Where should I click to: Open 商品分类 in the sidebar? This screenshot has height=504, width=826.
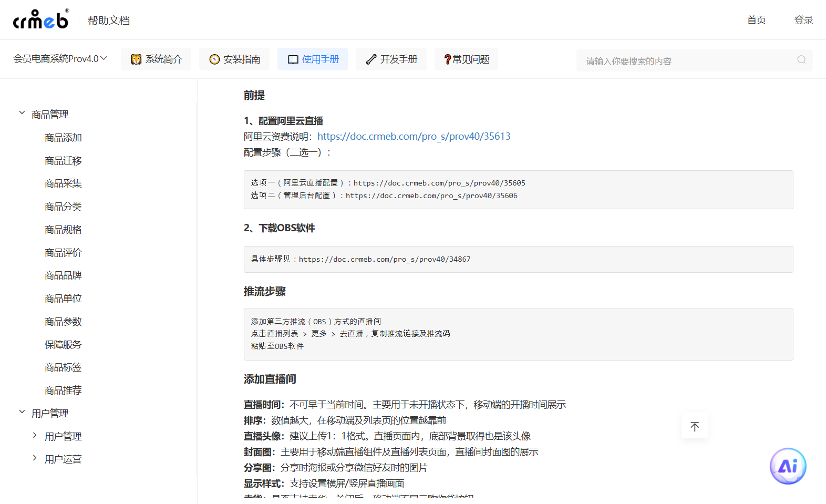63,207
